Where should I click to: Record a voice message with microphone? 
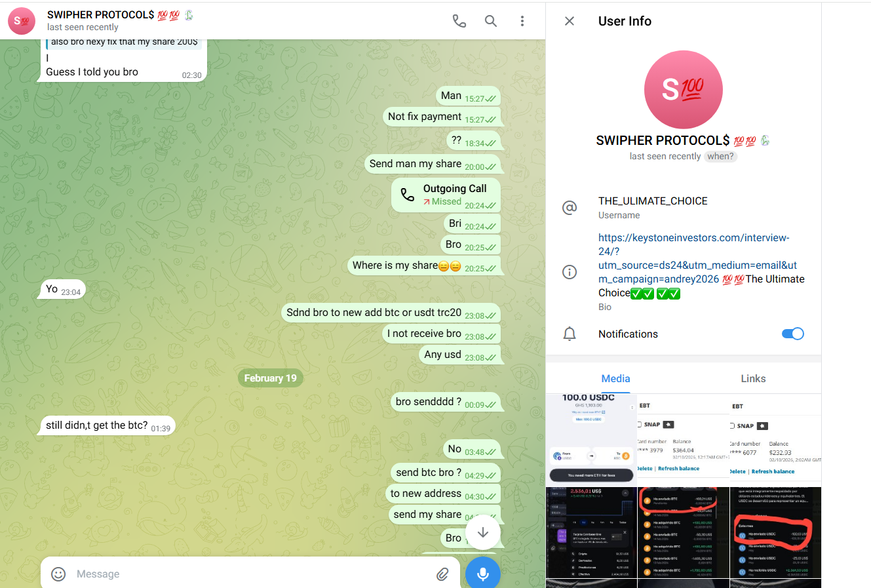[x=482, y=574]
